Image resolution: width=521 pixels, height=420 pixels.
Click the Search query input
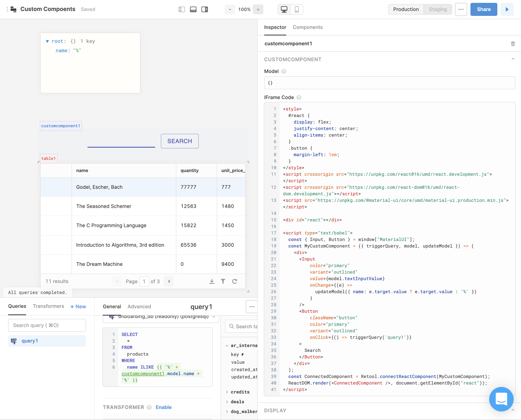pos(47,325)
